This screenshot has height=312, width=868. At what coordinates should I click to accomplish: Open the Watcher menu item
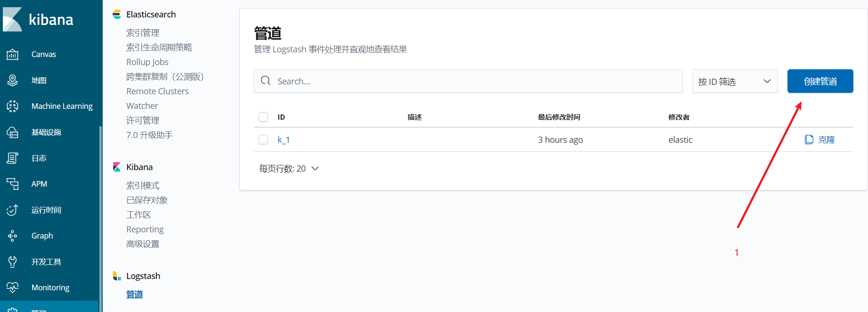tap(142, 106)
